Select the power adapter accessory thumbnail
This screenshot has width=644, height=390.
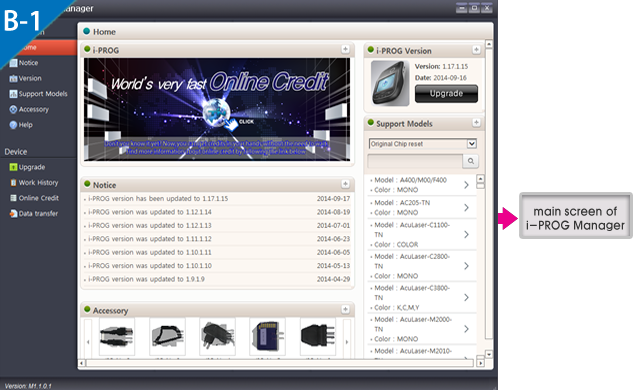[x=217, y=336]
